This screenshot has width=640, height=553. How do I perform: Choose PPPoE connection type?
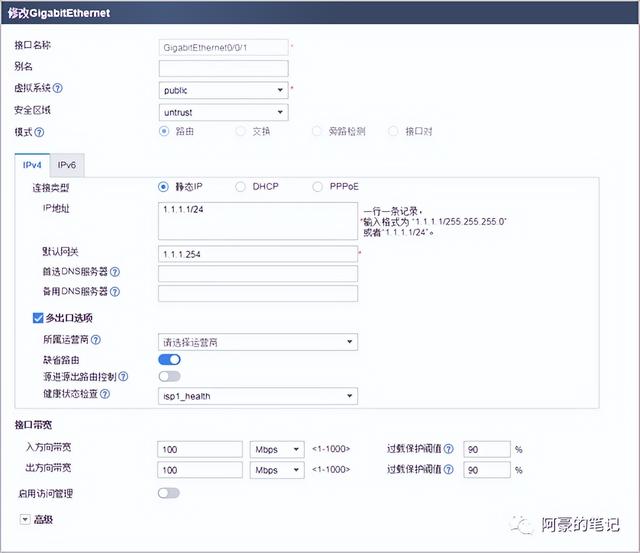318,187
